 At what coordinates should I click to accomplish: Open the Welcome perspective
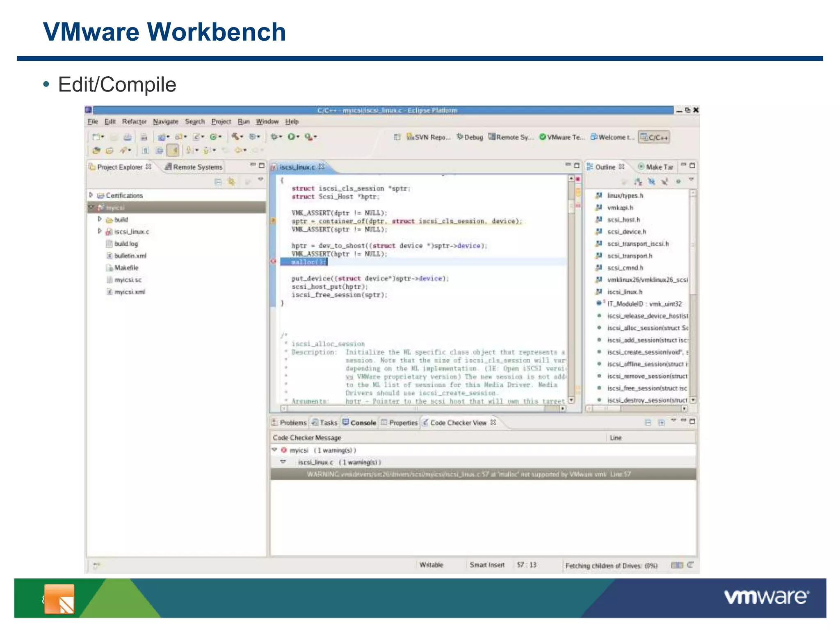pyautogui.click(x=612, y=137)
